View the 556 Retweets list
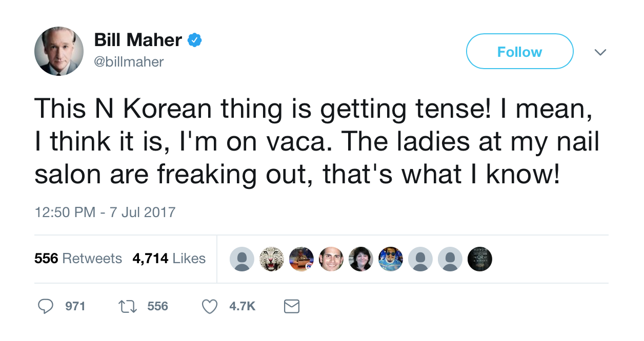Image resolution: width=644 pixels, height=341 pixels. pyautogui.click(x=78, y=259)
